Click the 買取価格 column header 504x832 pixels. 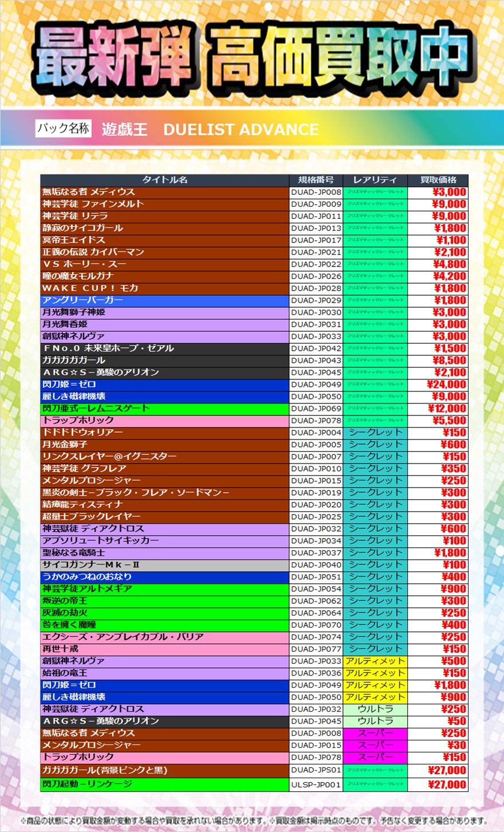pyautogui.click(x=438, y=180)
